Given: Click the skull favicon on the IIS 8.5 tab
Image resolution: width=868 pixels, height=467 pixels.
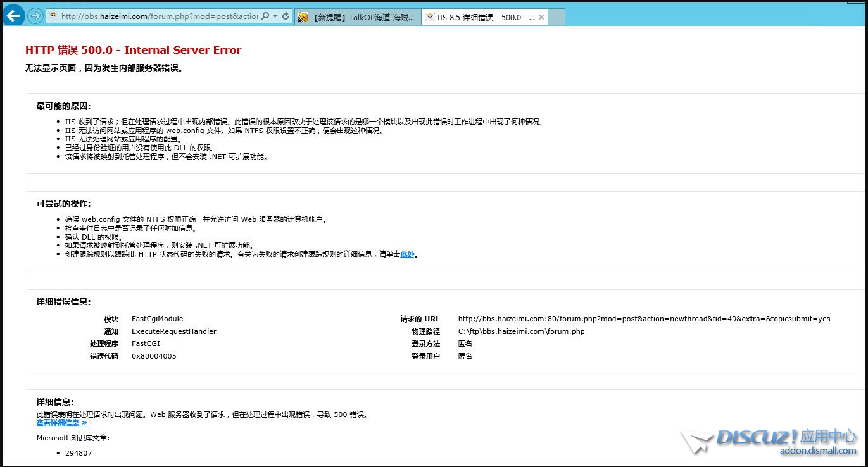Looking at the screenshot, I should point(430,18).
